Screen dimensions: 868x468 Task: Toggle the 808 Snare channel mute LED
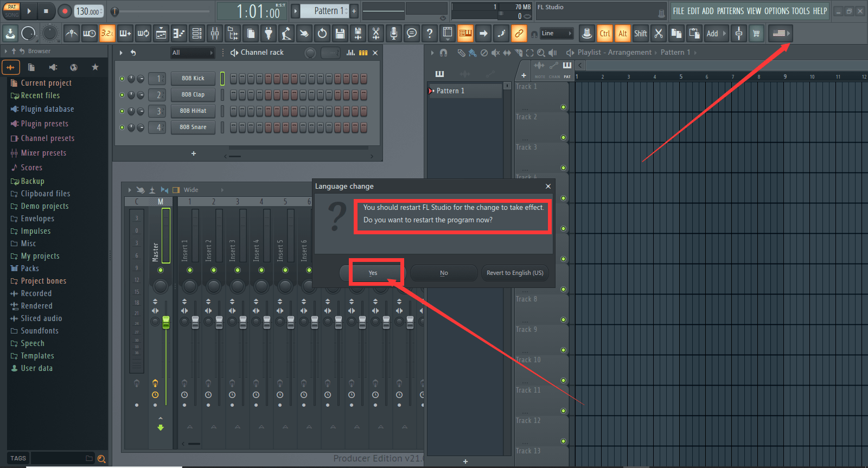coord(122,127)
